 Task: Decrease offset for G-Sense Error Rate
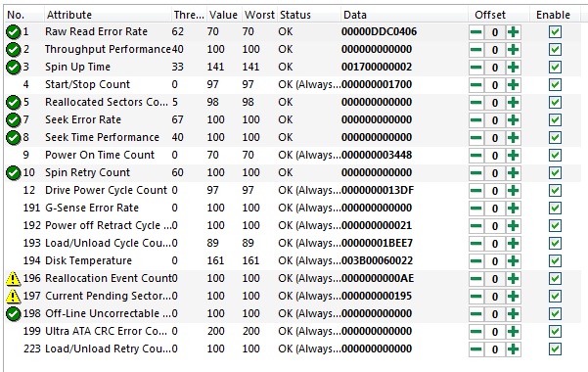point(476,209)
